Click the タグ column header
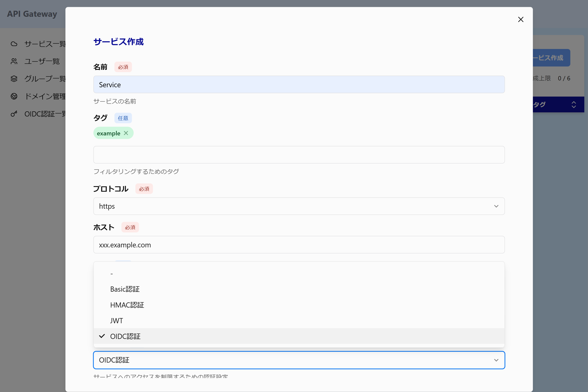The height and width of the screenshot is (392, 588). (x=539, y=104)
